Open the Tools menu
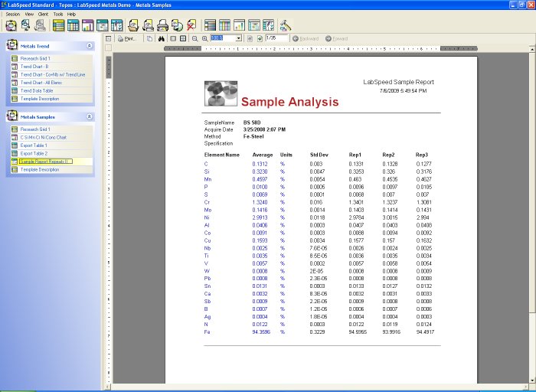The width and height of the screenshot is (536, 392). [58, 14]
